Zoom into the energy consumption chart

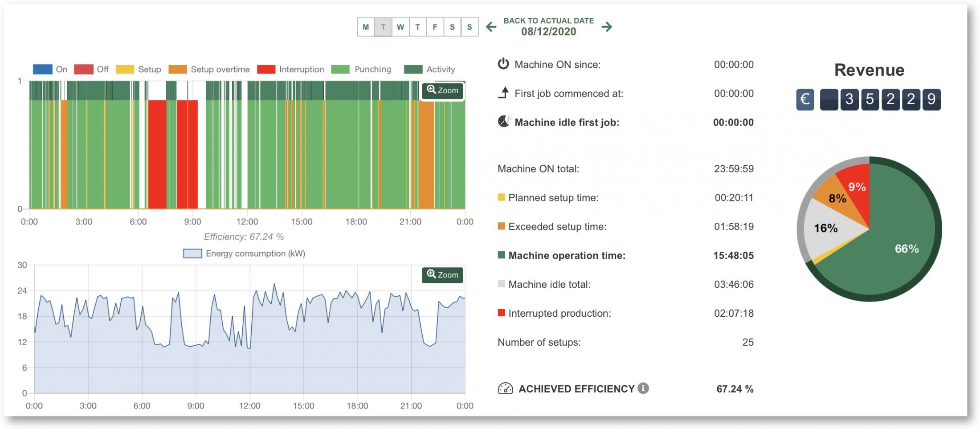[442, 275]
